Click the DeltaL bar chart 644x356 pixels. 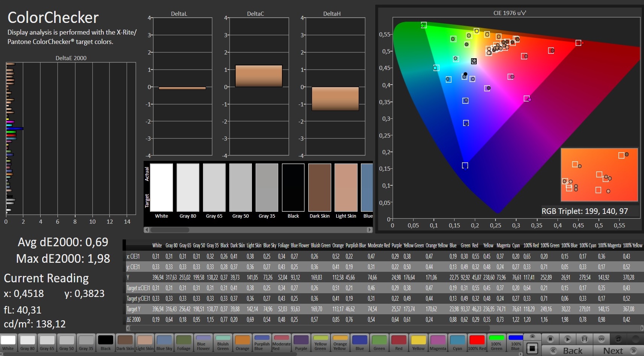click(x=182, y=86)
